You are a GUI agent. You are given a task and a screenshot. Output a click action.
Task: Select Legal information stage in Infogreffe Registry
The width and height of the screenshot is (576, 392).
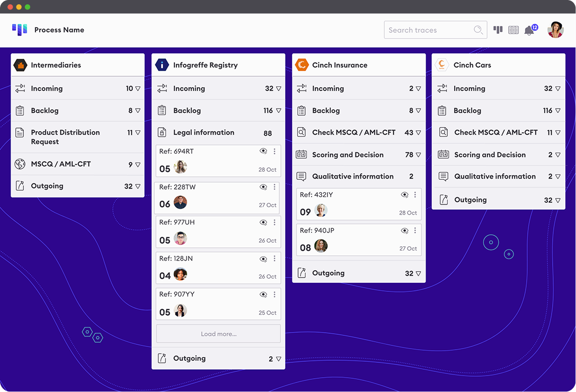pos(218,132)
